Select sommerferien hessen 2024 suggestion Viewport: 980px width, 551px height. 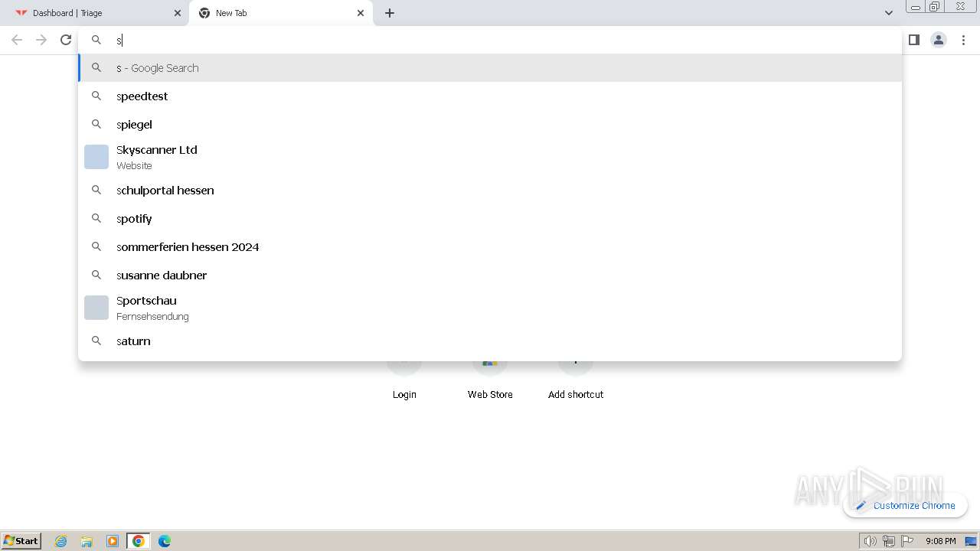tap(490, 246)
